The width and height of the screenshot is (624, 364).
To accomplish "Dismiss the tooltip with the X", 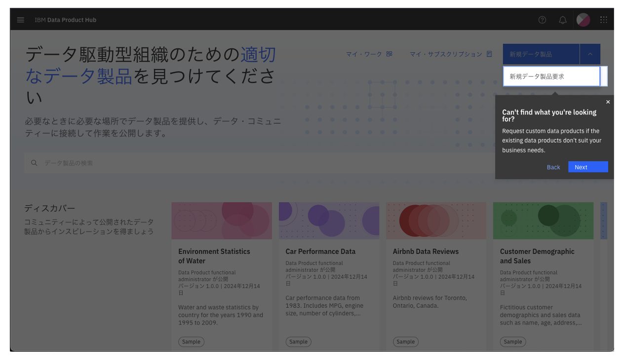I will pyautogui.click(x=608, y=102).
